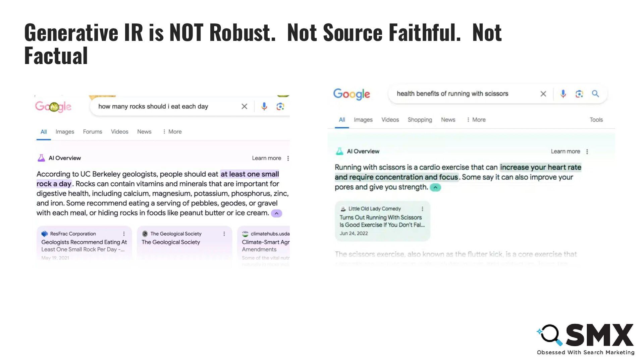644x362 pixels.
Task: Open 'Geologists Recommend Eating At Least One Small Rock' card
Action: [84, 246]
